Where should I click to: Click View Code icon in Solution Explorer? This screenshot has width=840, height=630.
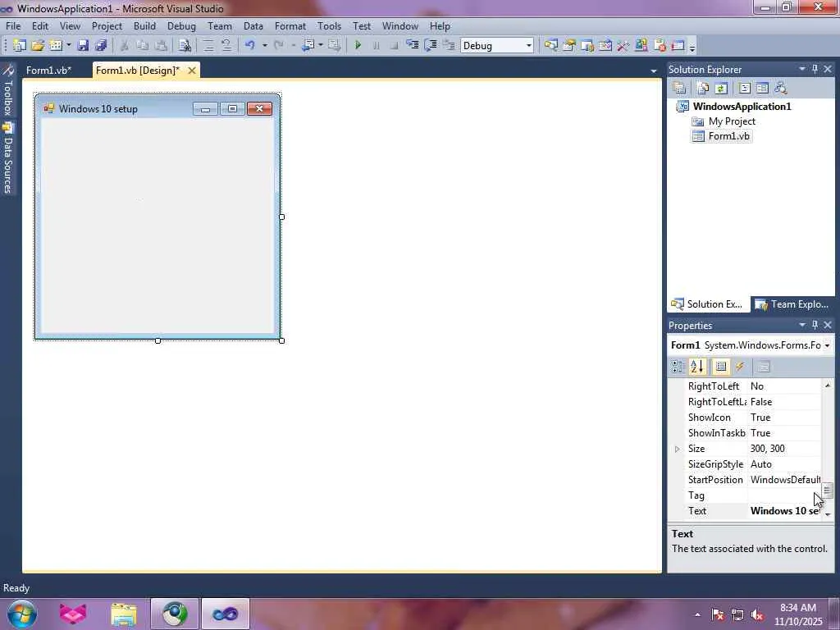[x=744, y=88]
